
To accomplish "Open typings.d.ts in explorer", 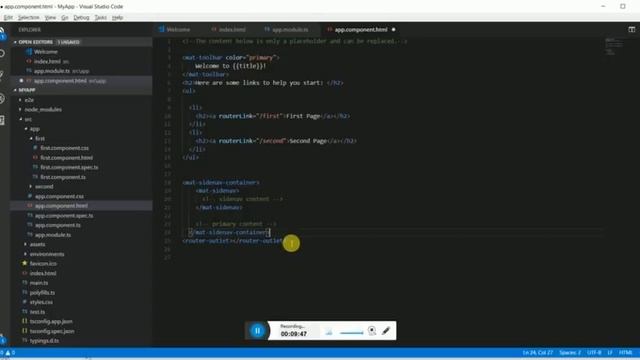I will (44, 341).
